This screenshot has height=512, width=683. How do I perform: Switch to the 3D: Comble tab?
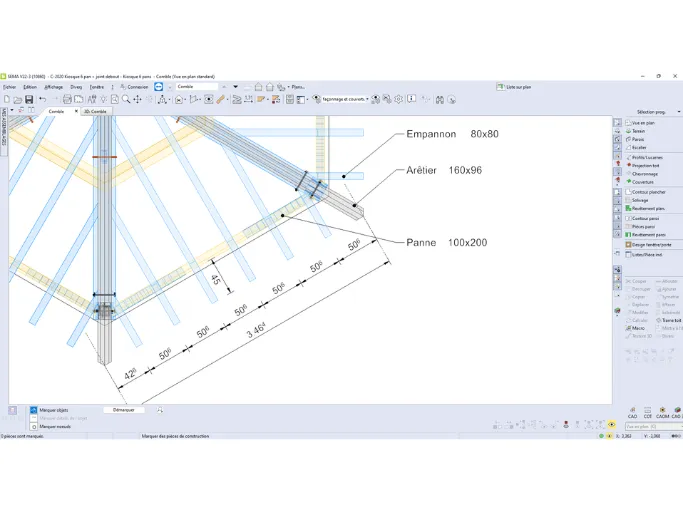point(95,112)
